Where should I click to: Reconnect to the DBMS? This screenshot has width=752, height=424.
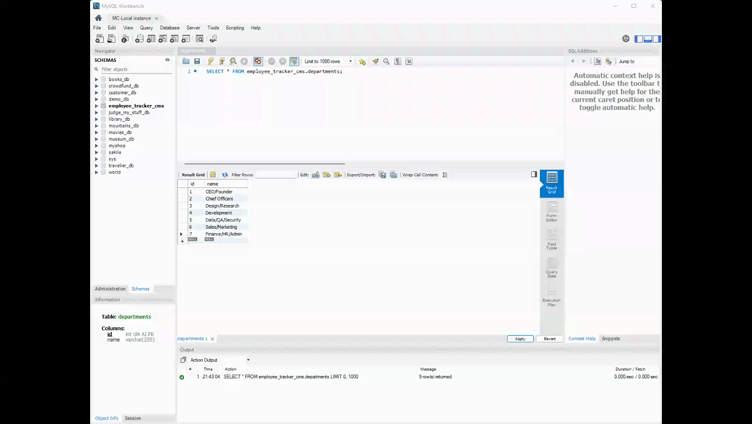(x=213, y=39)
